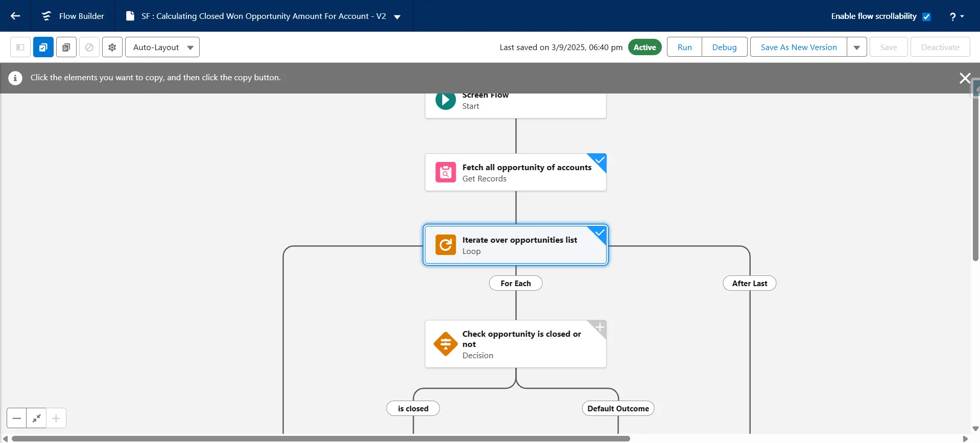Select the Fetch all opportunity of accounts element

tap(516, 172)
